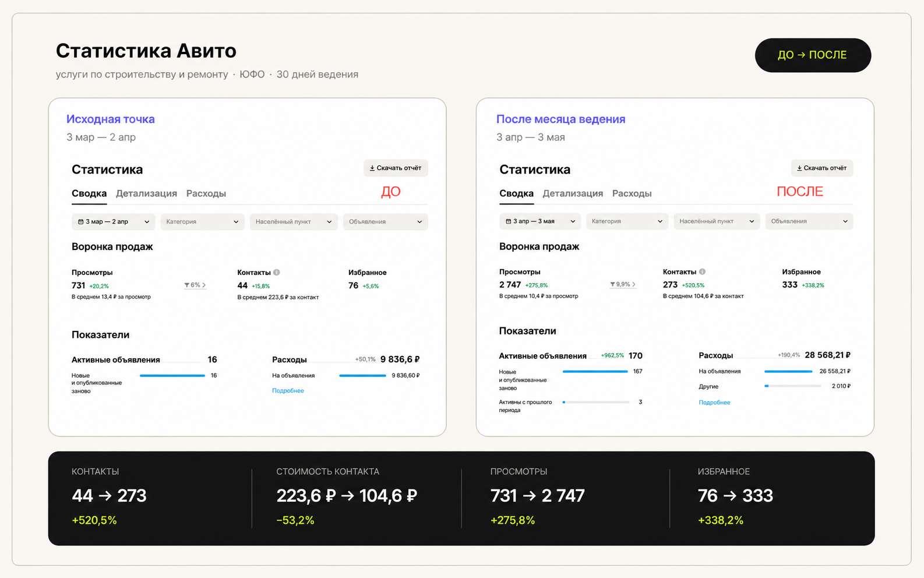Image resolution: width=924 pixels, height=578 pixels.
Task: Expand Категория dropdown in the left panel
Action: point(202,221)
